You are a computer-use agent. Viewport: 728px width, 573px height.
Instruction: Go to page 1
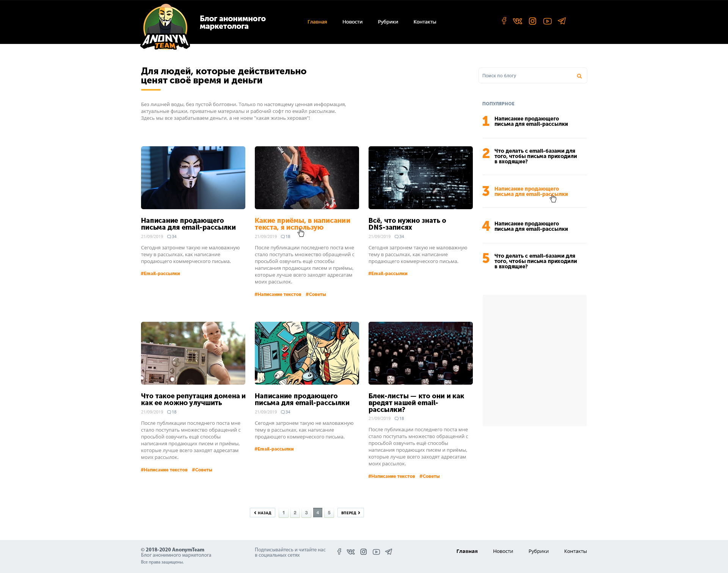(x=284, y=513)
